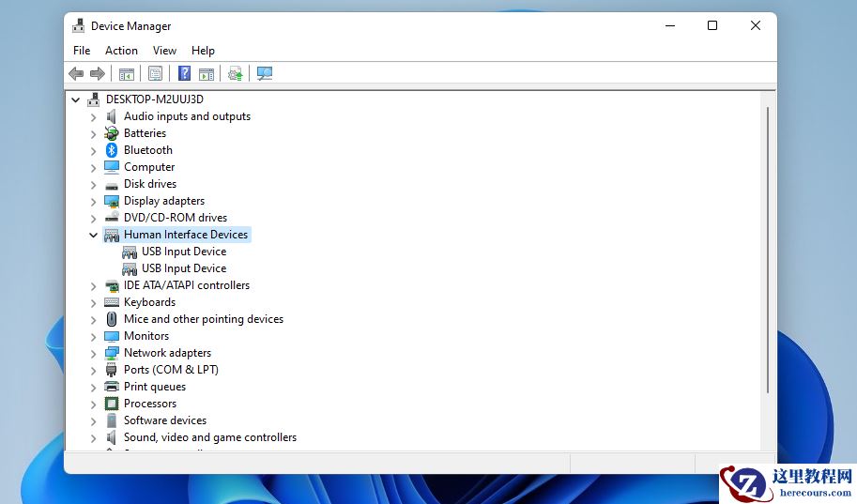This screenshot has height=504, width=857.
Task: Open the View menu
Action: [164, 51]
